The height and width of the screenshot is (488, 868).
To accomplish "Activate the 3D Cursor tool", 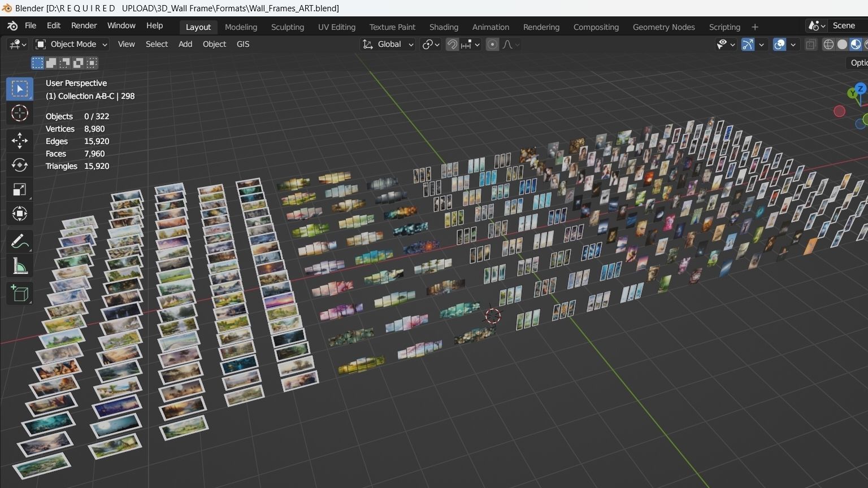I will (x=20, y=113).
